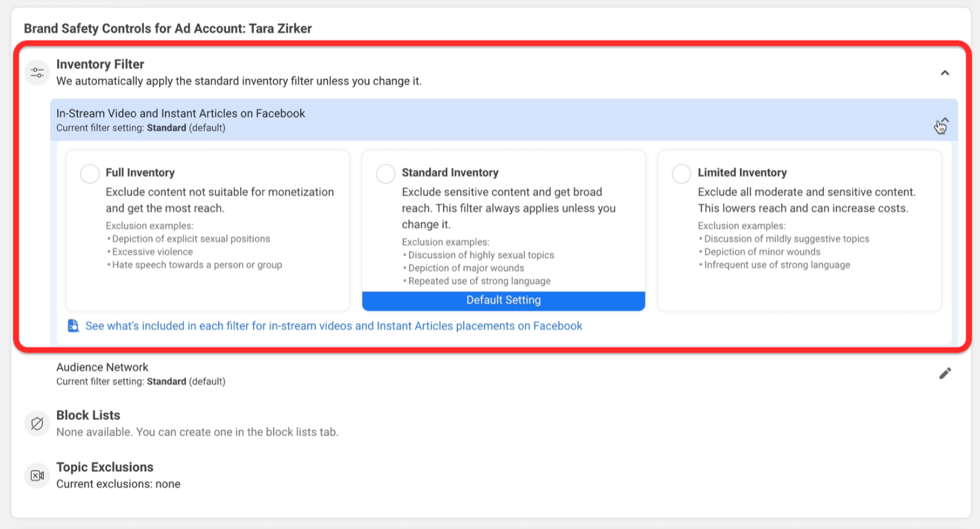This screenshot has width=980, height=529.
Task: Click the Inventory Filter heading
Action: coord(100,64)
